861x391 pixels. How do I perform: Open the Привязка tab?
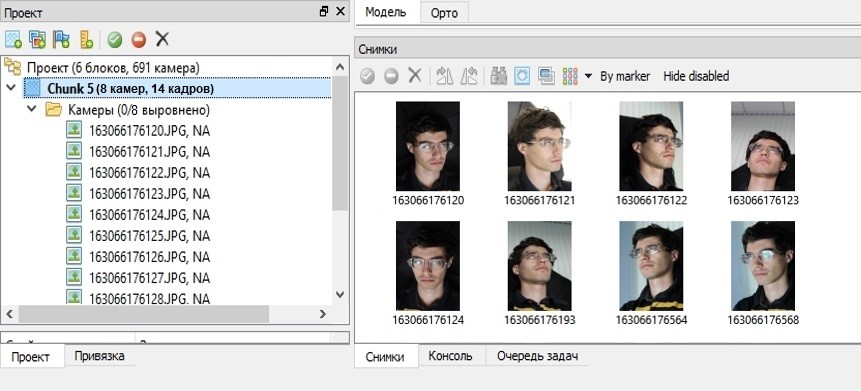(x=99, y=356)
